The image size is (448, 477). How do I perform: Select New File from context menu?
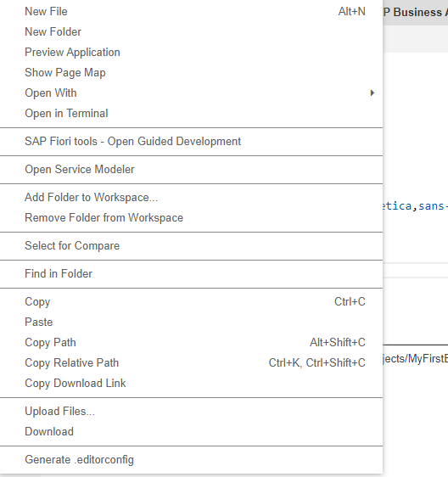(191, 12)
